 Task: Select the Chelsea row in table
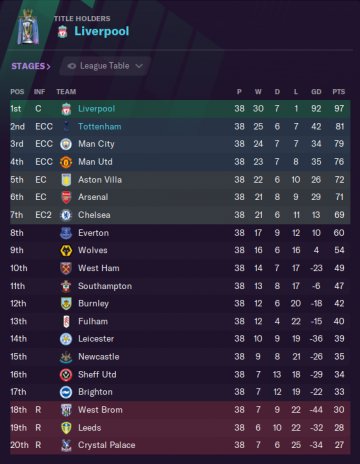(x=180, y=215)
